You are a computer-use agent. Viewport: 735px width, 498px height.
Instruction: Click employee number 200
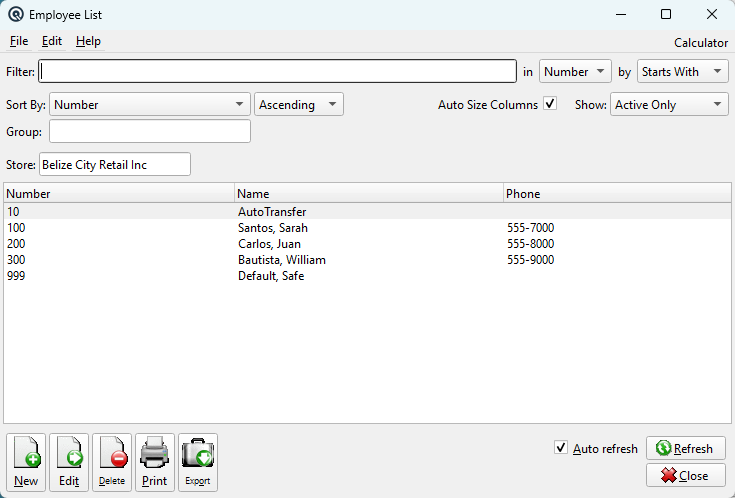click(16, 244)
